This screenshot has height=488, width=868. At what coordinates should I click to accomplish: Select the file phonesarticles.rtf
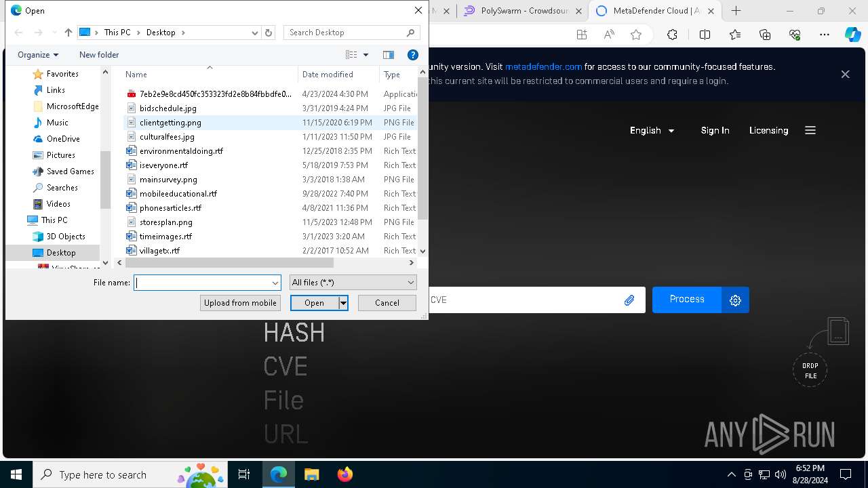(170, 208)
